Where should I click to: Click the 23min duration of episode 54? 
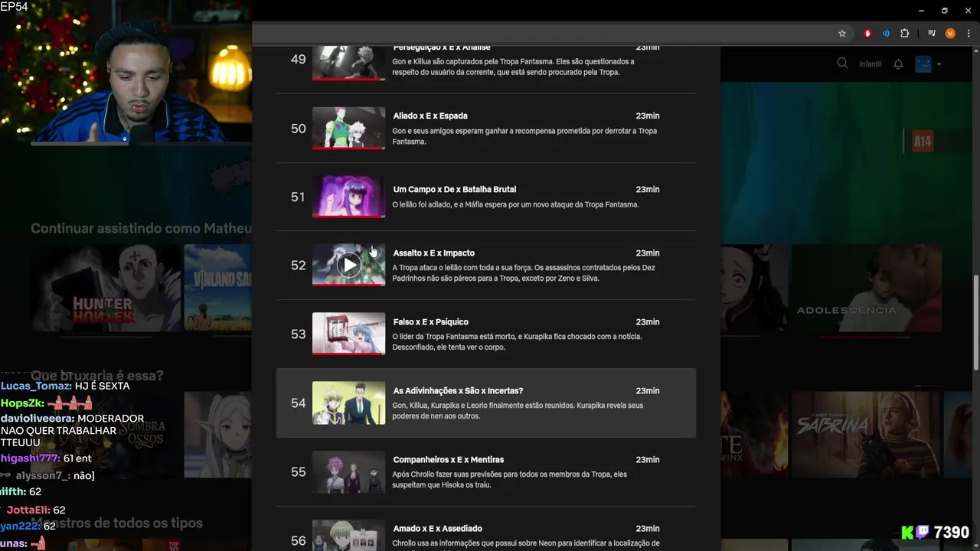(648, 390)
